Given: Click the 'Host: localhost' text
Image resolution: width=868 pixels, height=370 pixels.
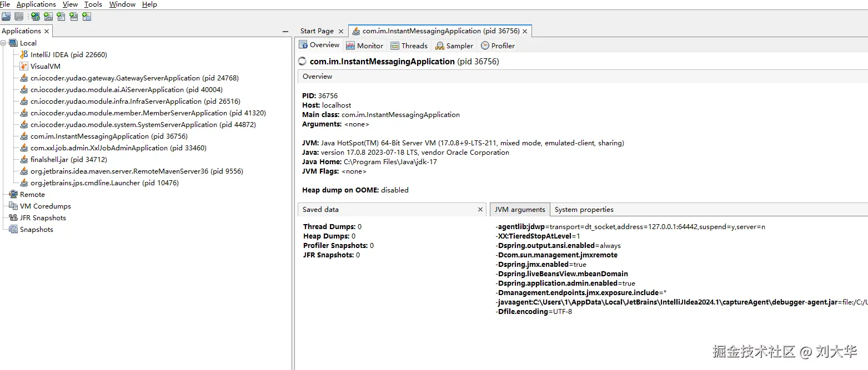Looking at the screenshot, I should point(327,105).
